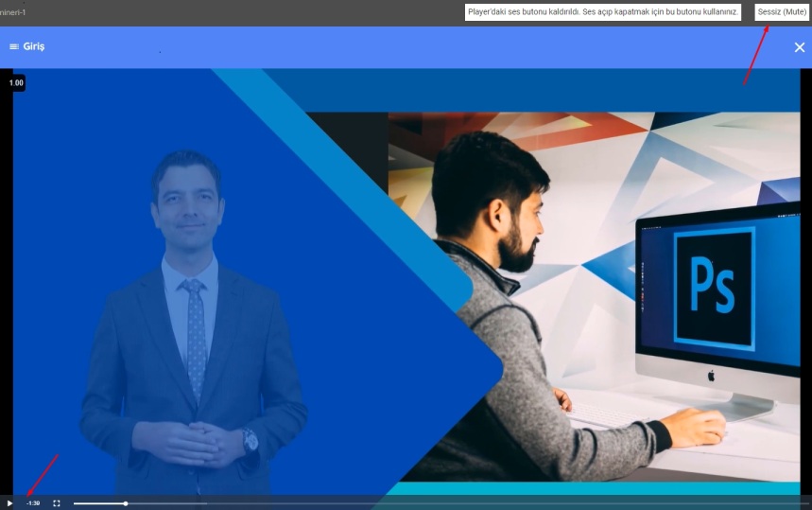Screen dimensions: 812x510
Task: Click the Apple logo on the iMac
Action: click(x=711, y=376)
